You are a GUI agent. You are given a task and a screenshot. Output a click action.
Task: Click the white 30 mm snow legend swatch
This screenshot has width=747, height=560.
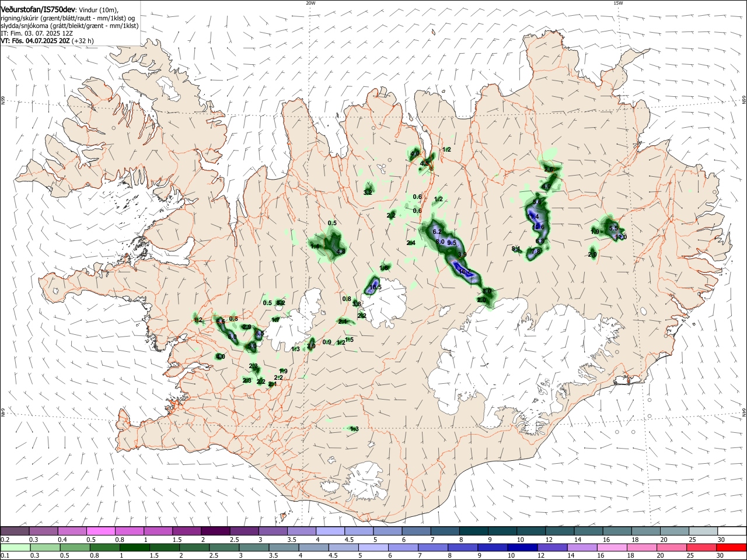tap(732, 531)
